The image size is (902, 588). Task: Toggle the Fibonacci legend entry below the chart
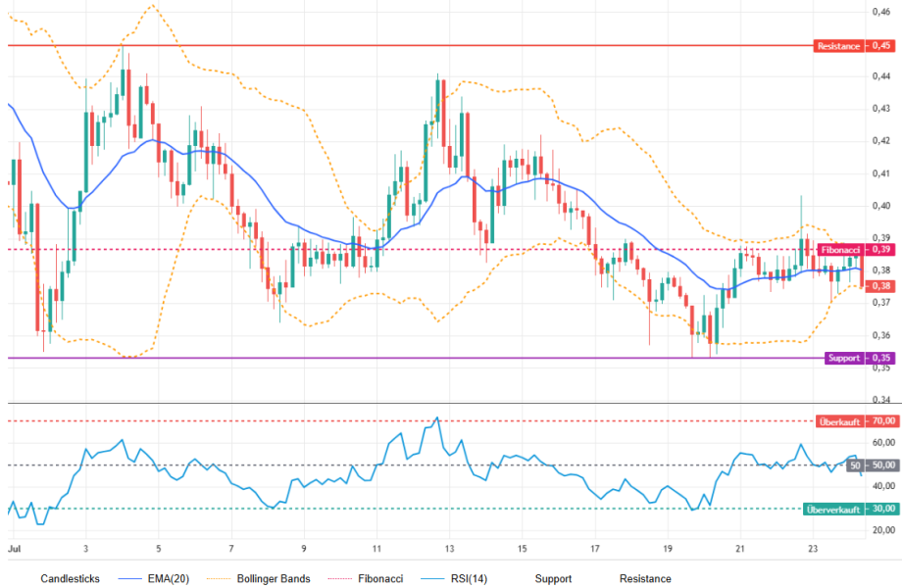click(x=380, y=579)
